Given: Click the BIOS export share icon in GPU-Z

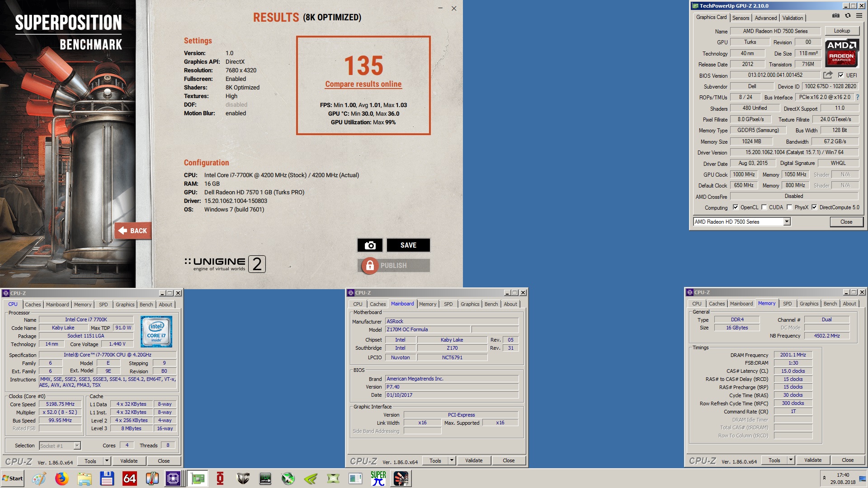Looking at the screenshot, I should 828,75.
